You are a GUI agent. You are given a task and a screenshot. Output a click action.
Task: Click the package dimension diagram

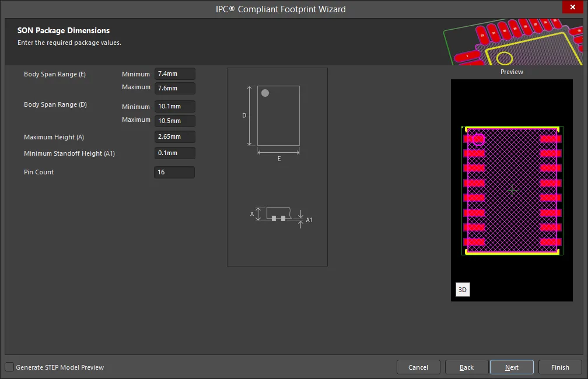(x=277, y=167)
